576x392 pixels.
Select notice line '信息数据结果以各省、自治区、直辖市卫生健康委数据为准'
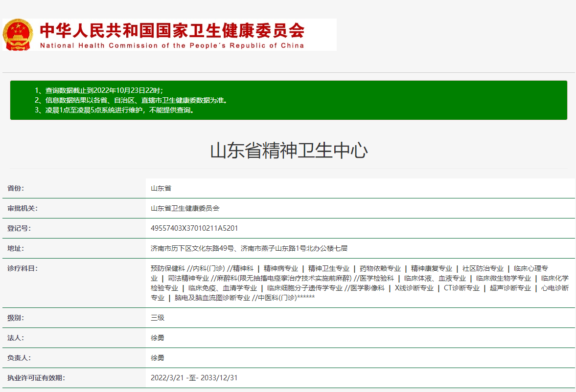pos(131,100)
